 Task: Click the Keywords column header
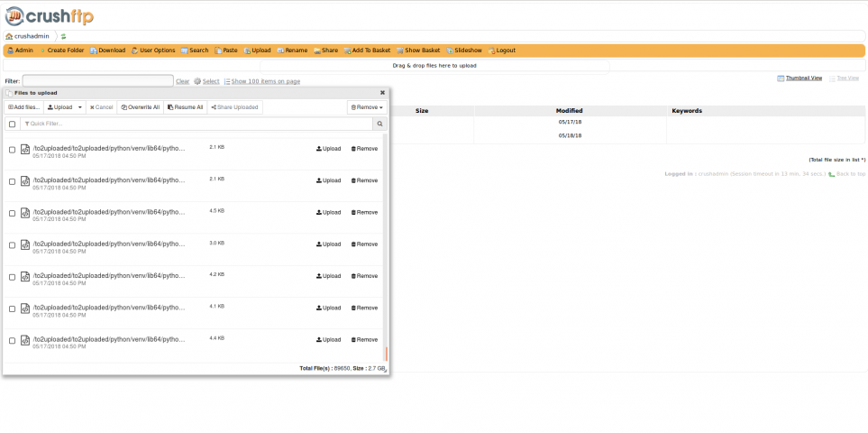pyautogui.click(x=687, y=111)
